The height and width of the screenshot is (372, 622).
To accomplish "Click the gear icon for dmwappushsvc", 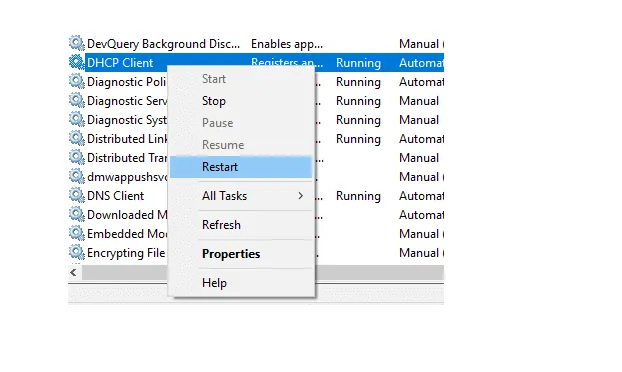I will tap(77, 176).
